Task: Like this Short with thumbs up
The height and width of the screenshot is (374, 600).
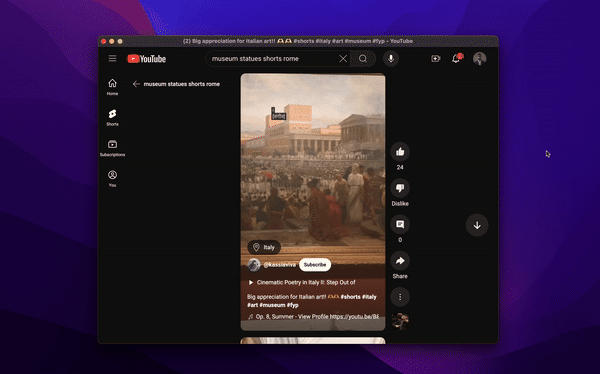Action: (x=400, y=152)
